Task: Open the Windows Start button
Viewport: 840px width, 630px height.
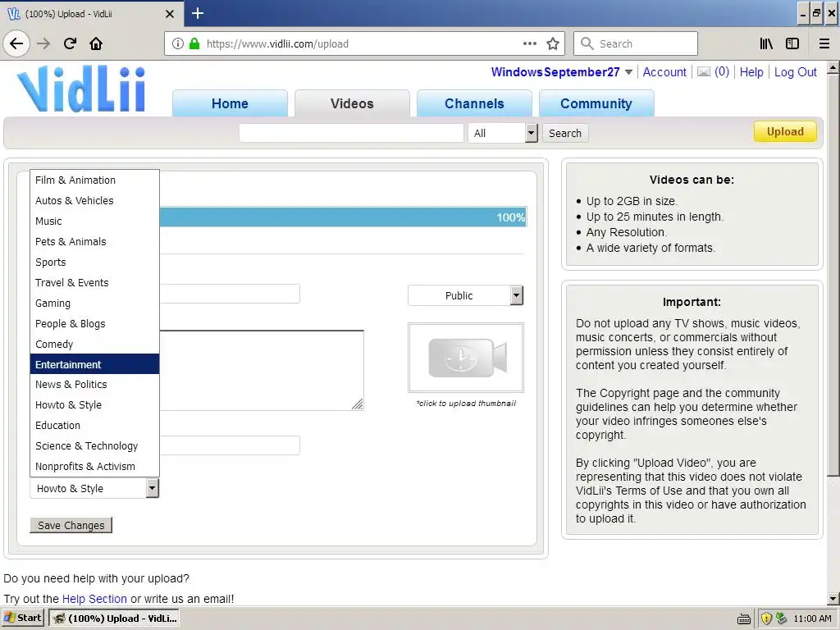Action: (22, 619)
